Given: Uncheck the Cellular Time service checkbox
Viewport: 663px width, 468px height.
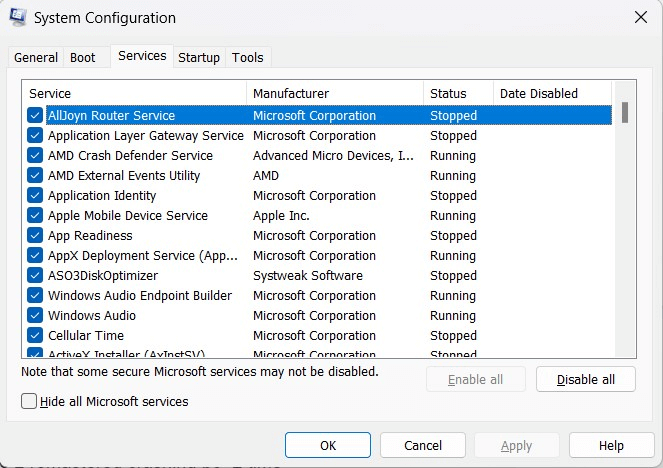Looking at the screenshot, I should [x=35, y=336].
